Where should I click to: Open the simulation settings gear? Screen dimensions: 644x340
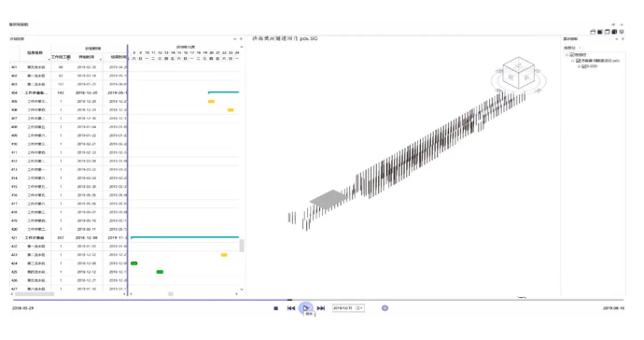click(385, 308)
